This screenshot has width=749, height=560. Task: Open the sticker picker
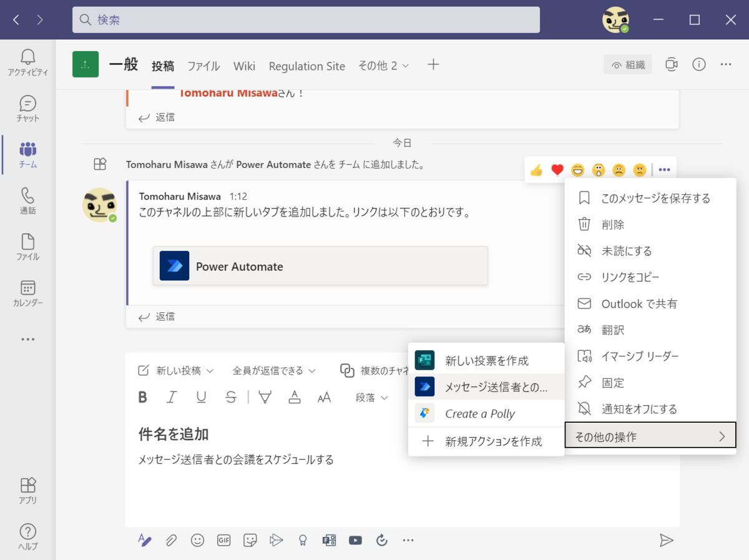250,541
